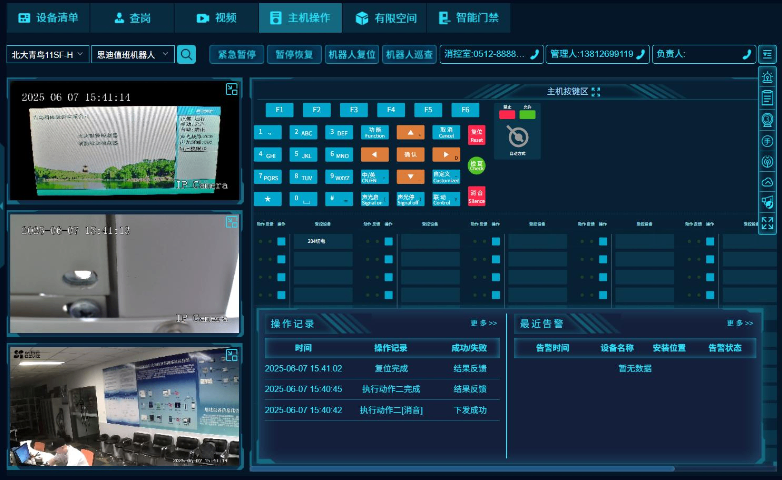This screenshot has width=782, height=480.
Task: Expand the first camera feed fullscreen icon
Action: click(x=232, y=90)
